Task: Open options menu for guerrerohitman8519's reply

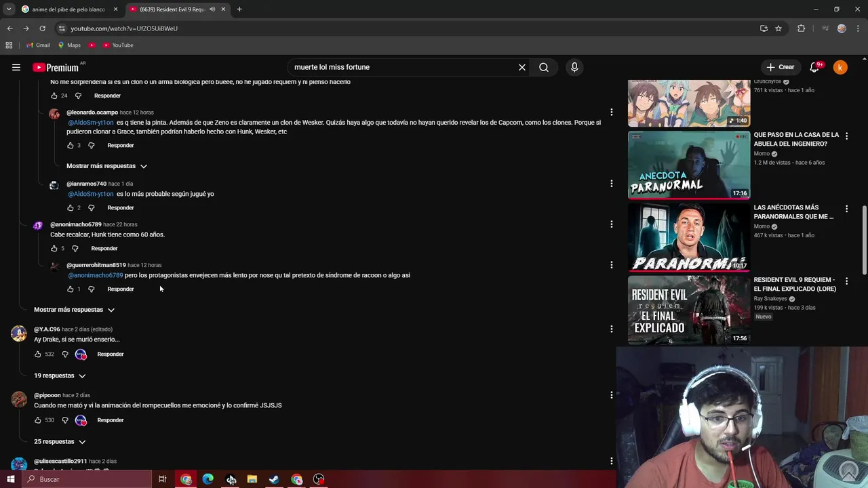Action: click(x=611, y=264)
